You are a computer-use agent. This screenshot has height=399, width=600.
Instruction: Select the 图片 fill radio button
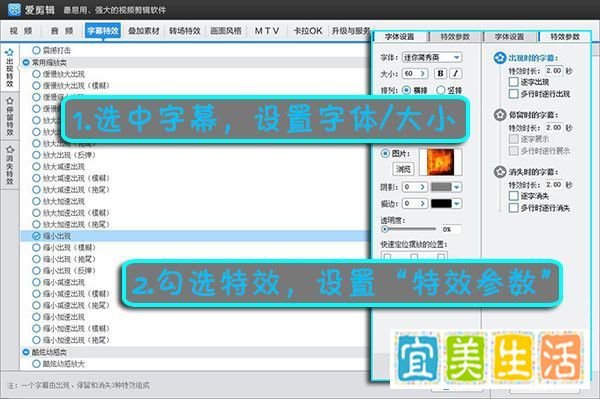point(385,153)
